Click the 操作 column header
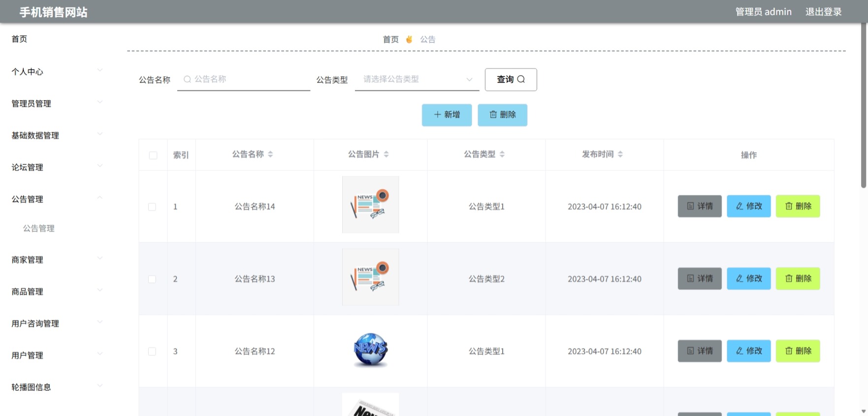 coord(749,155)
